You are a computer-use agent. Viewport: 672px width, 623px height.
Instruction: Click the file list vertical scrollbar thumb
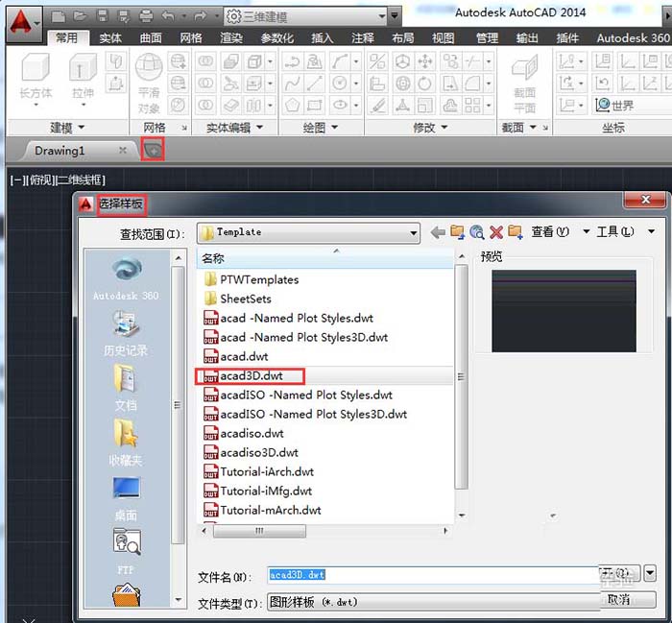tap(461, 376)
